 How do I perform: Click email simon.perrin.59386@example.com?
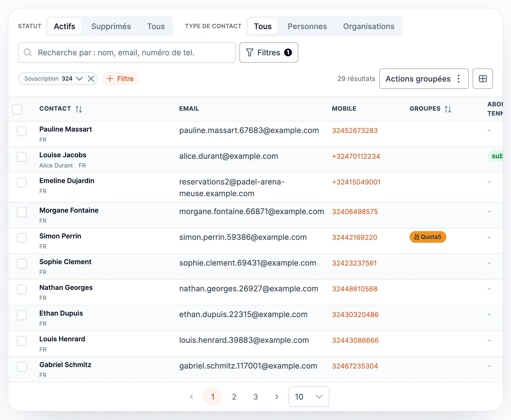[243, 237]
